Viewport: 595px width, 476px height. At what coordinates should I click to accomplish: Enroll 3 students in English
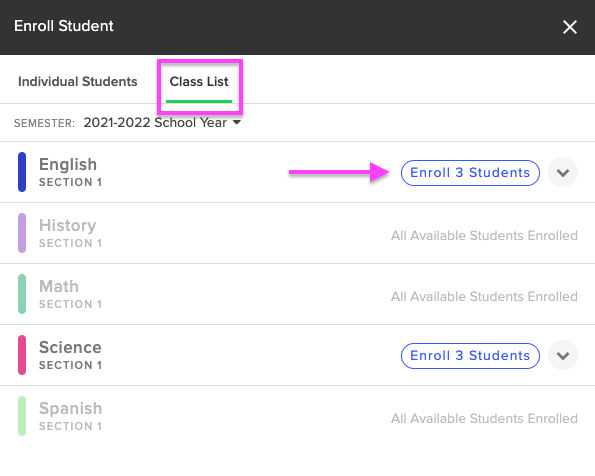470,173
